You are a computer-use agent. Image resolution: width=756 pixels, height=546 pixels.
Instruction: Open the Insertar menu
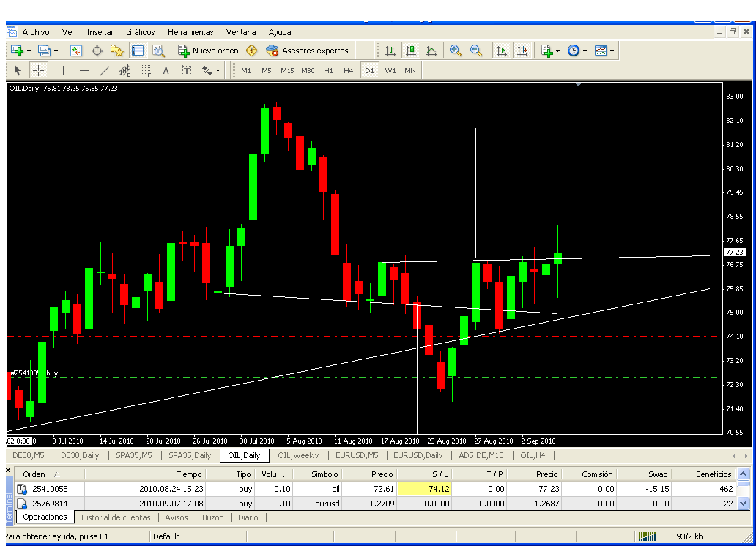click(100, 32)
